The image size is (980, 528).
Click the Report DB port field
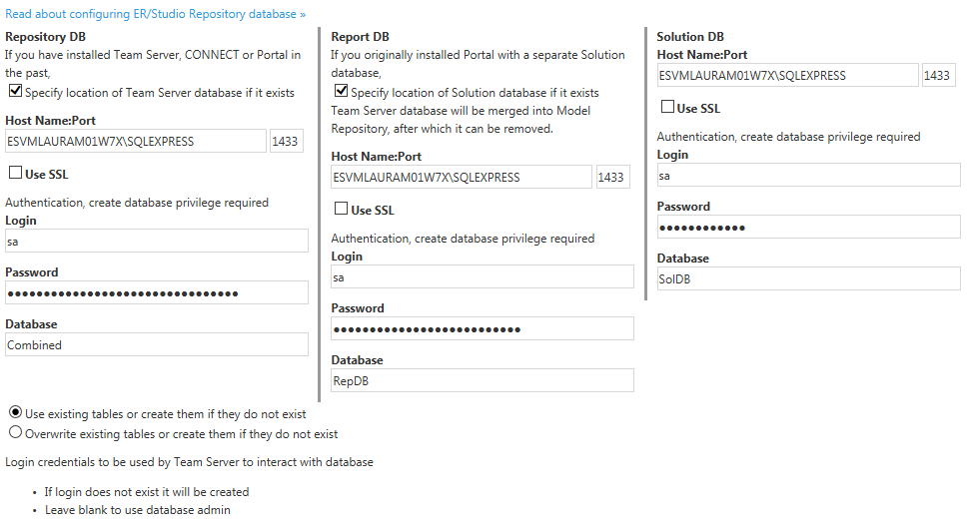pos(612,177)
